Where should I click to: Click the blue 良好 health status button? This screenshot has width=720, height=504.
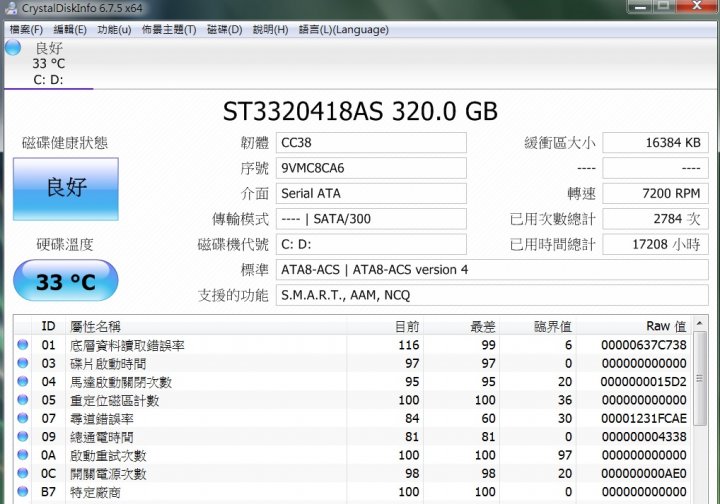[66, 189]
